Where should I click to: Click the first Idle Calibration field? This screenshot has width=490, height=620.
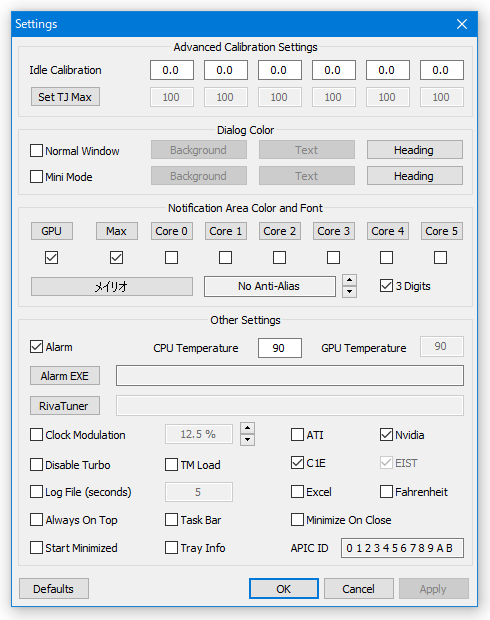[x=172, y=70]
